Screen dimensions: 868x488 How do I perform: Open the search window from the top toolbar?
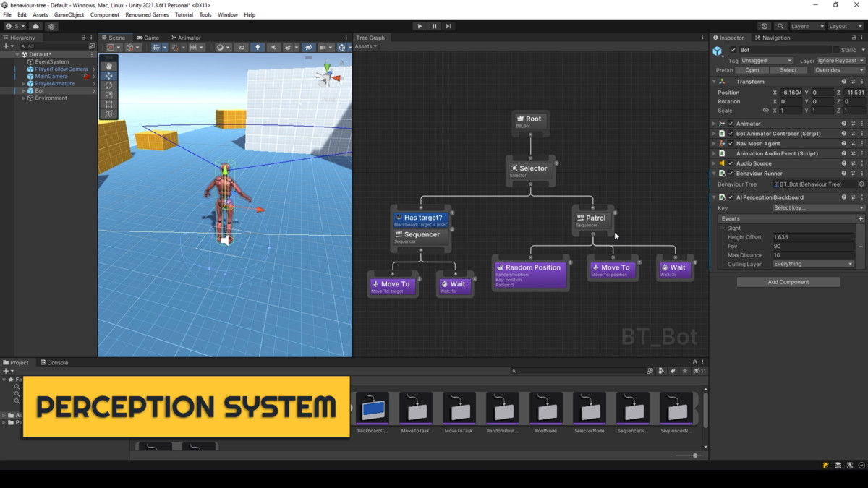(781, 25)
